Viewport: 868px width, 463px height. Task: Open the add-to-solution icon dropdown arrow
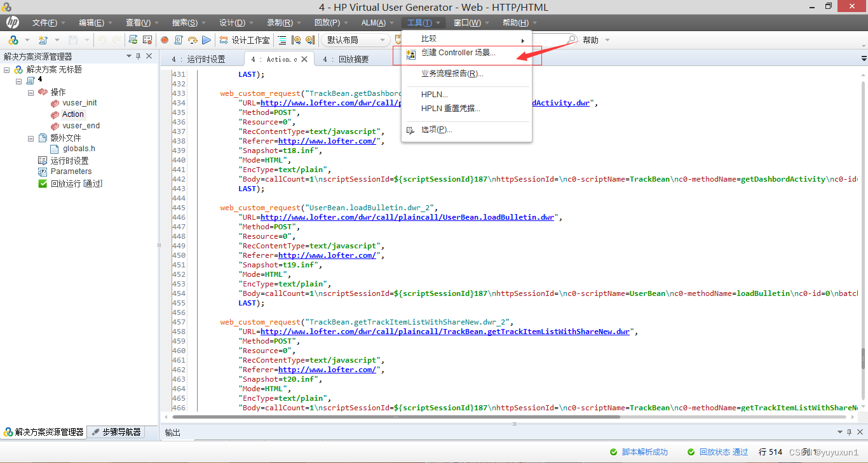click(x=27, y=41)
